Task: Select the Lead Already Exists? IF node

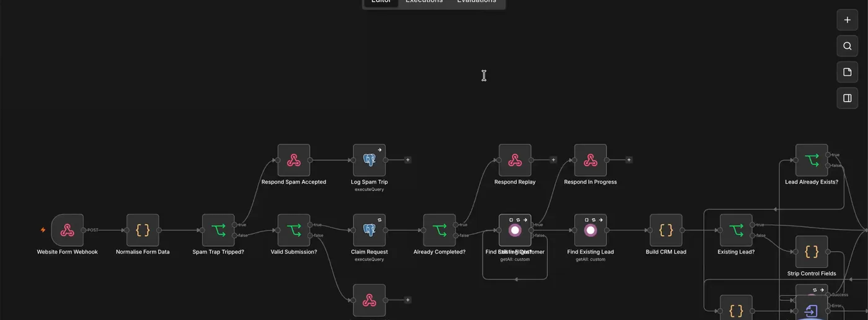Action: coord(812,160)
